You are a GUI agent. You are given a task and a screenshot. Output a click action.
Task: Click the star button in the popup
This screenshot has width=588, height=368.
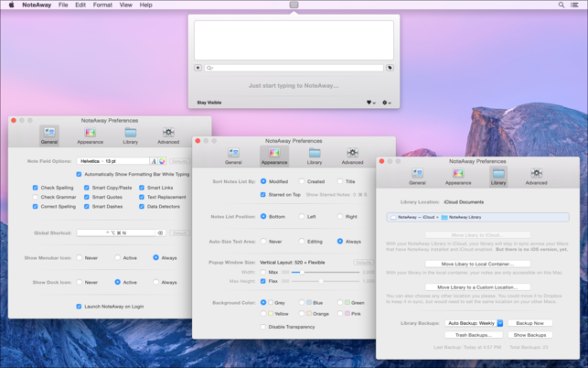pyautogui.click(x=198, y=68)
